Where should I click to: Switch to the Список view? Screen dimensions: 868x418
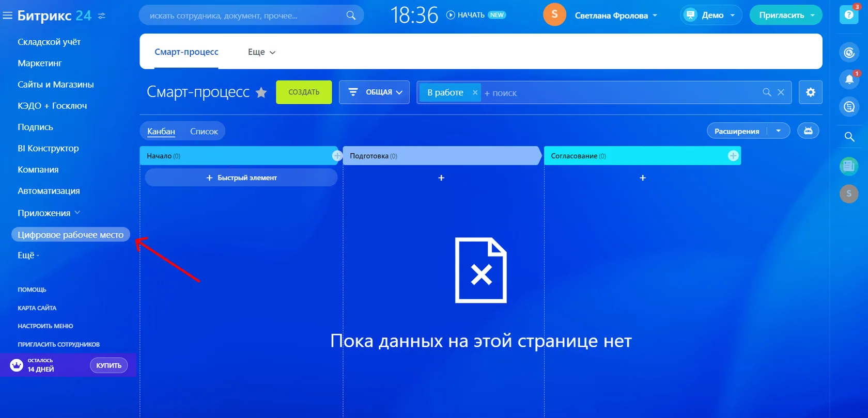(x=204, y=131)
